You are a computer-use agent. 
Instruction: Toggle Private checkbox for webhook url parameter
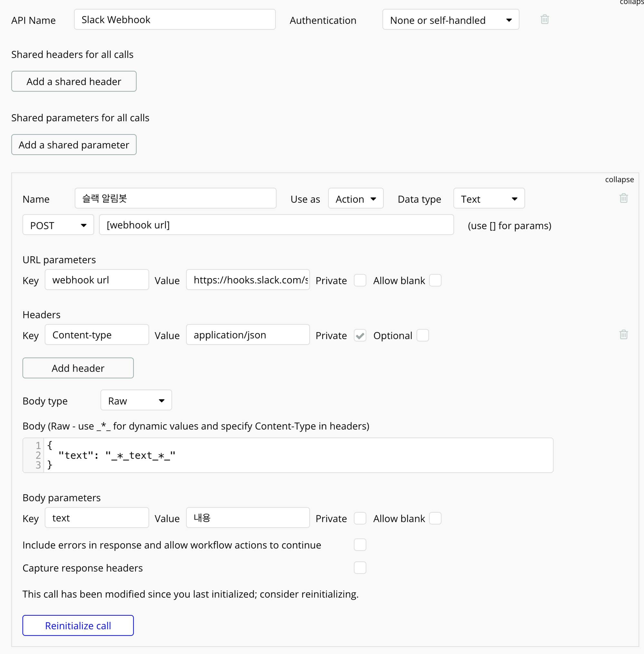tap(360, 280)
